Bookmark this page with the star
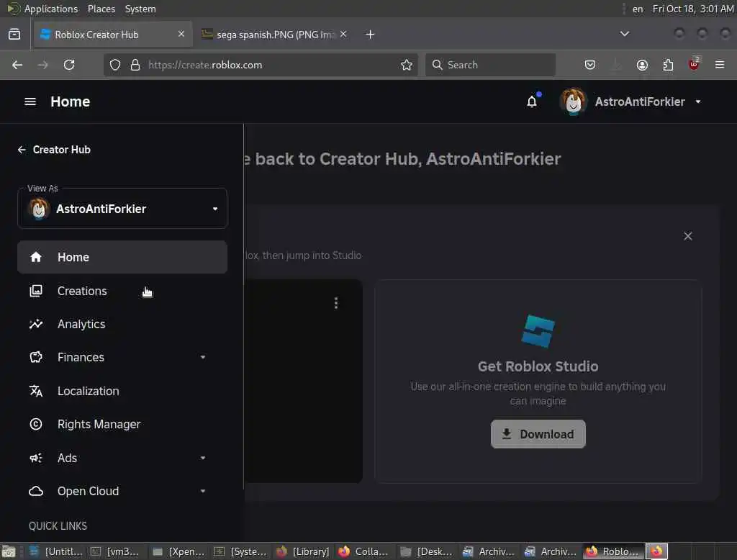Screen dimensions: 737x560 click(407, 65)
